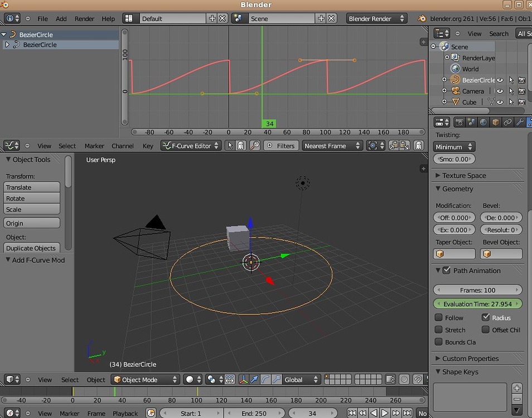Open the Playback menu in timeline

[x=125, y=413]
